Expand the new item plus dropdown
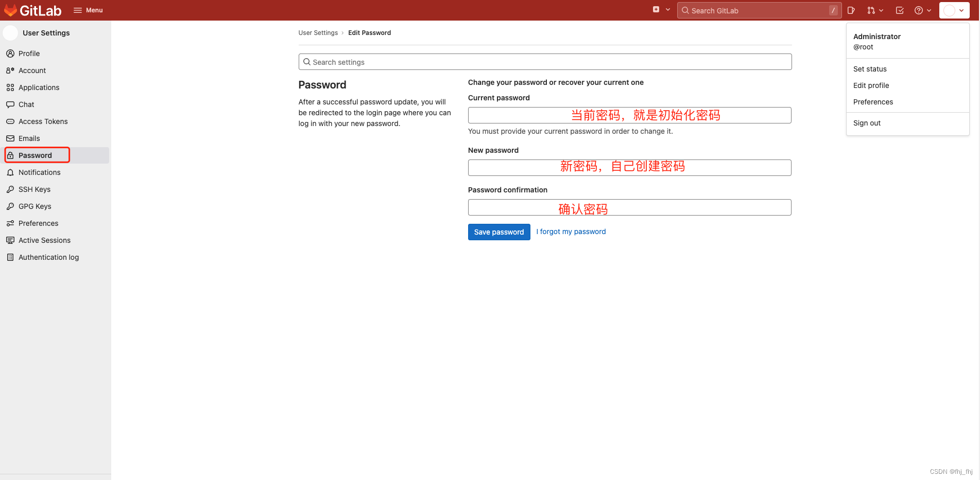980x480 pixels. 661,9
